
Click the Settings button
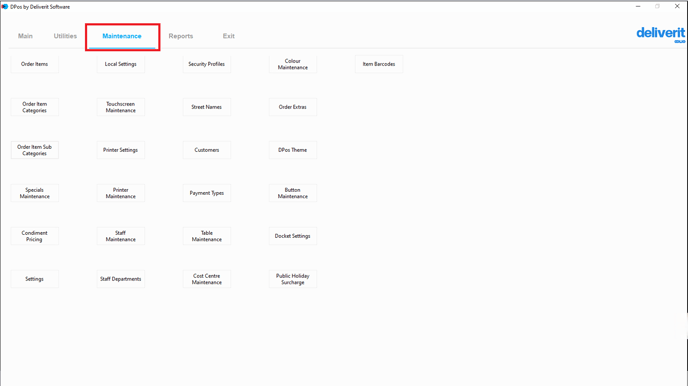point(35,279)
